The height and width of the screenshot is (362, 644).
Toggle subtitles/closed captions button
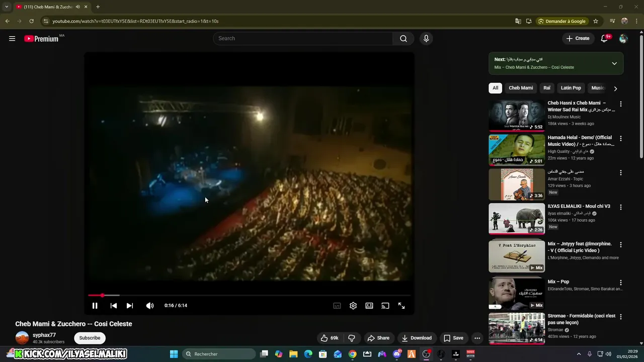point(337,306)
